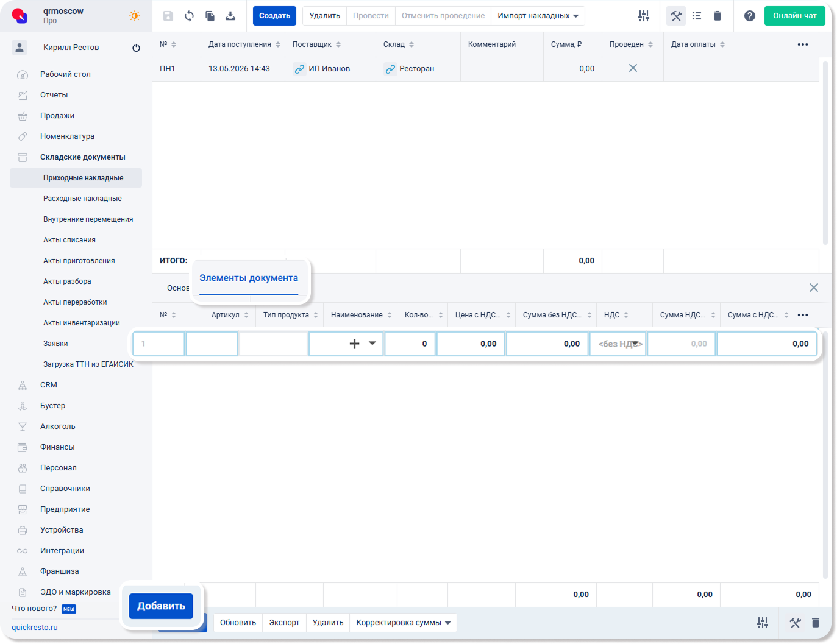Toggle the top toolbar wrench tools button
Viewport: 837px width, 644px height.
(676, 16)
